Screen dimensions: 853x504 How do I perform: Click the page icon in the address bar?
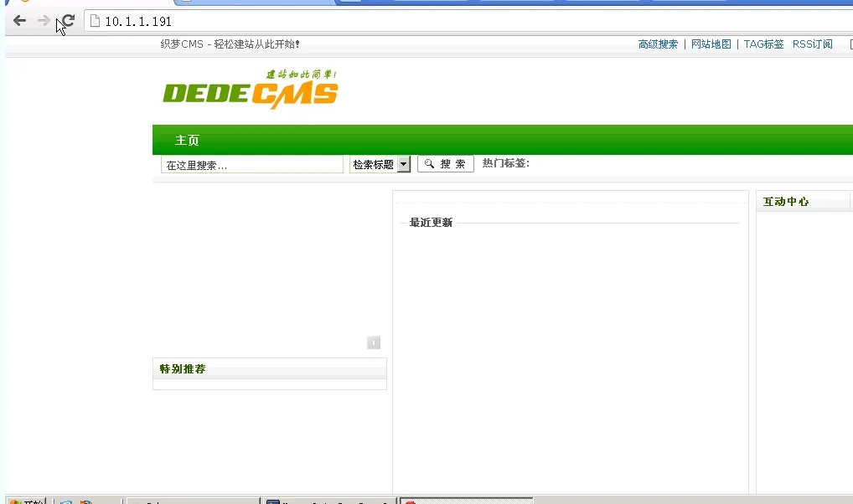coord(96,21)
